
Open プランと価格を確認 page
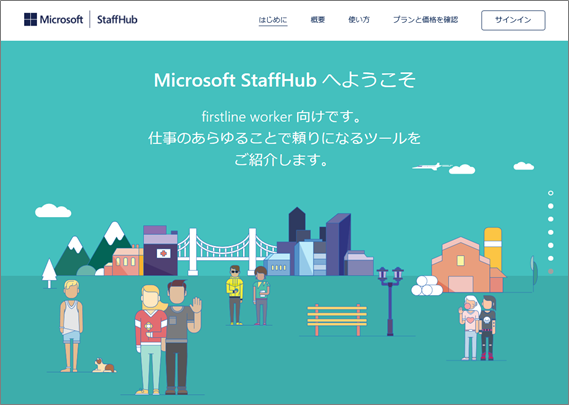tap(425, 20)
